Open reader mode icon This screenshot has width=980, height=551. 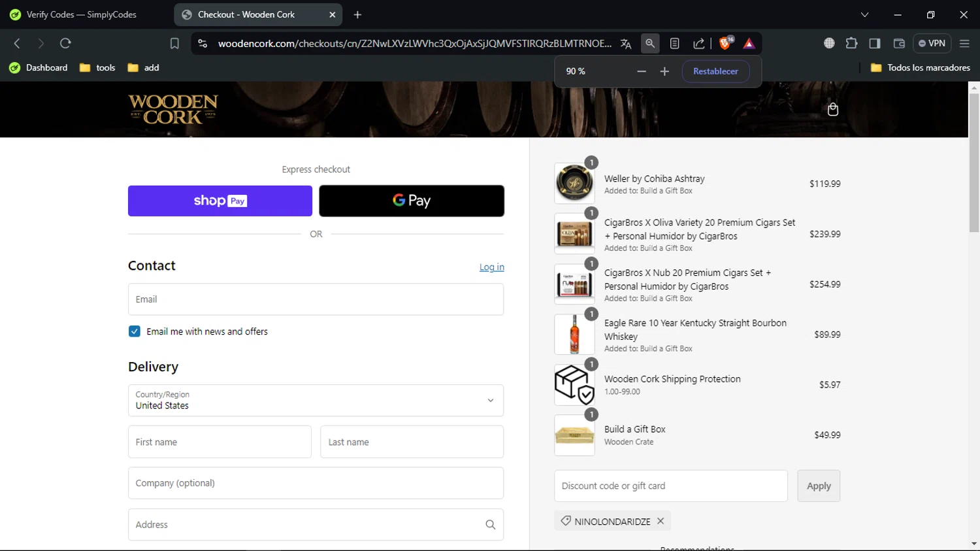[675, 43]
